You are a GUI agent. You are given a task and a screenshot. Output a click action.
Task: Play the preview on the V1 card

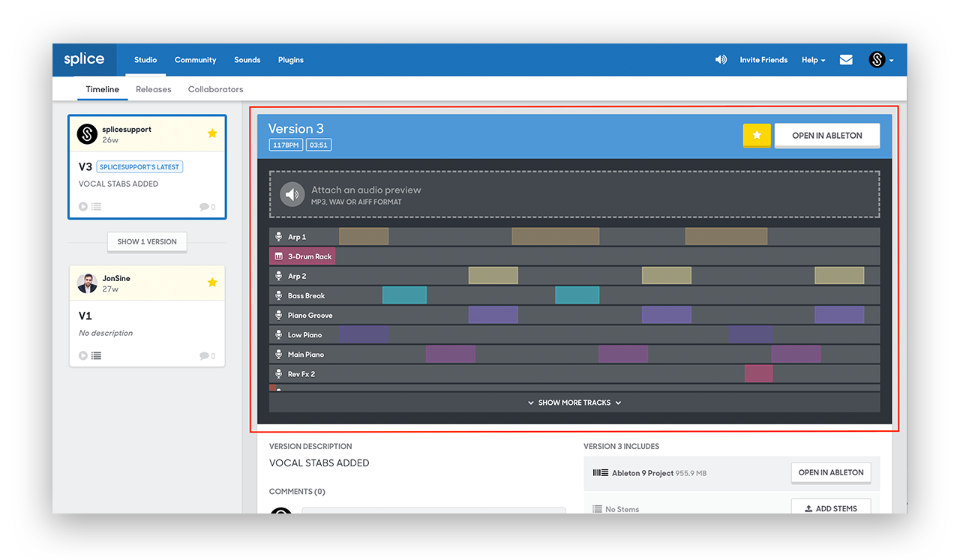pyautogui.click(x=83, y=356)
